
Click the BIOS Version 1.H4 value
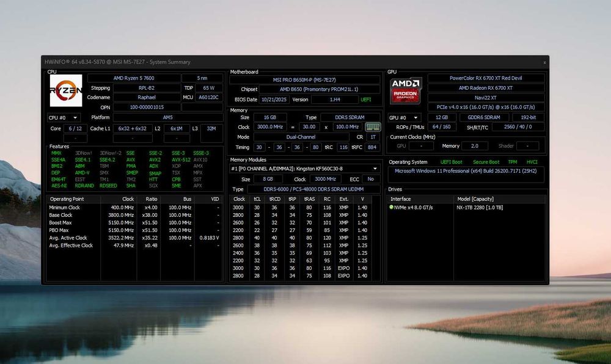point(335,100)
